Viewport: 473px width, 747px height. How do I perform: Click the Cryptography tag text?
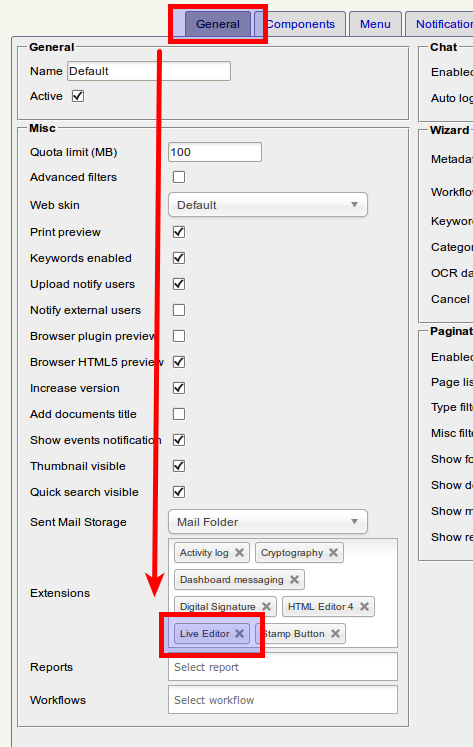pos(292,553)
